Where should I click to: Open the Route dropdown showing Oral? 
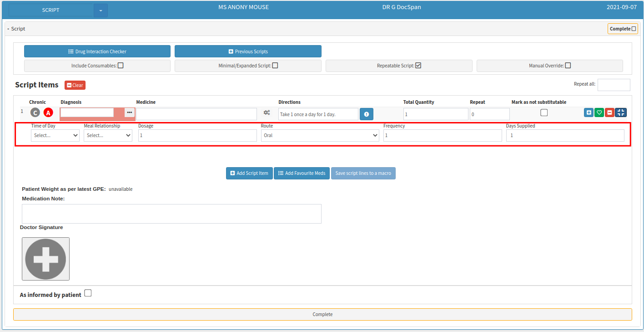[x=320, y=135]
